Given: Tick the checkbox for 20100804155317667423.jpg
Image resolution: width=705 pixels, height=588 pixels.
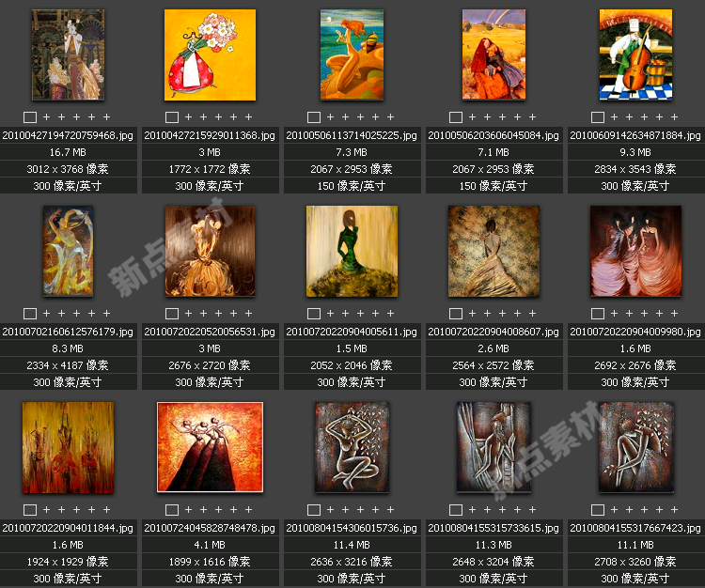Looking at the screenshot, I should [598, 510].
